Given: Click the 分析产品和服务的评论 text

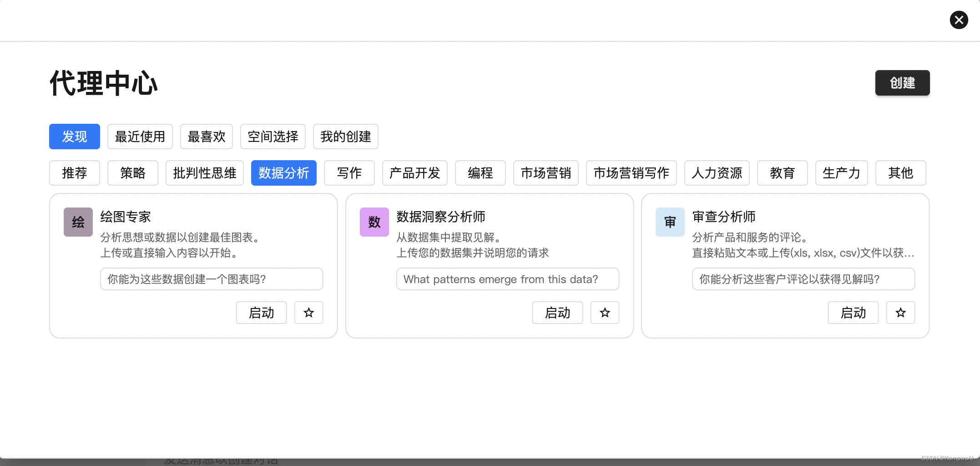Looking at the screenshot, I should (x=751, y=237).
